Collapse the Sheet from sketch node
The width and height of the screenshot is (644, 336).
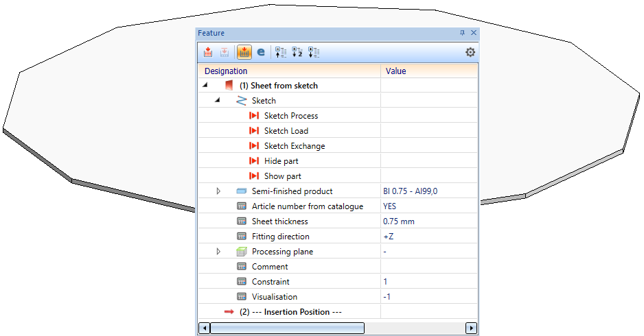point(205,86)
